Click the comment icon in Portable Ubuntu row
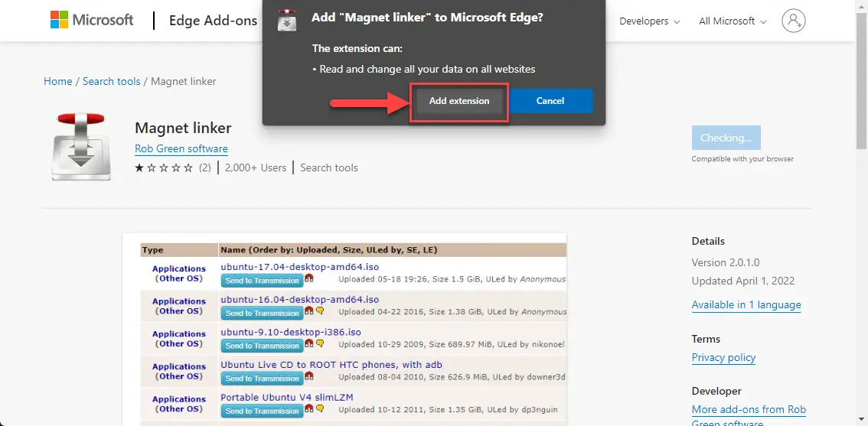Viewport: 868px width, 426px height. coord(319,409)
